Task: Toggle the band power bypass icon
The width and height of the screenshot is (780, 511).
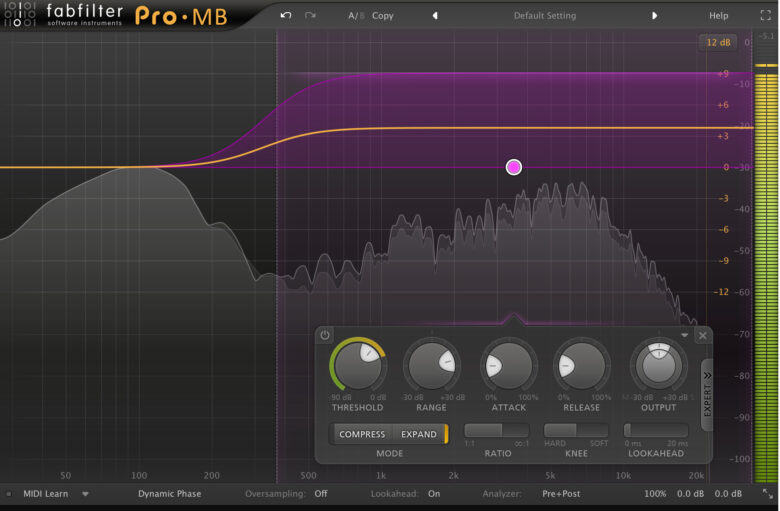Action: click(324, 335)
